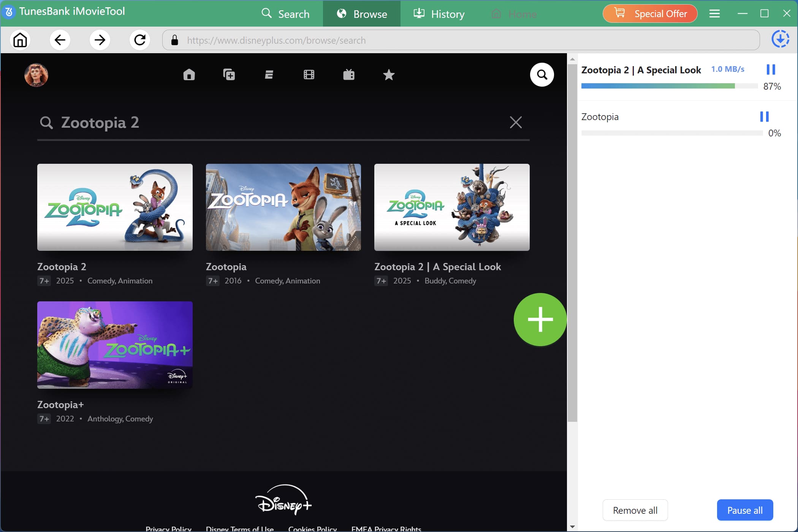Open the hamburger menu at top right
Image resolution: width=798 pixels, height=532 pixels.
(714, 13)
